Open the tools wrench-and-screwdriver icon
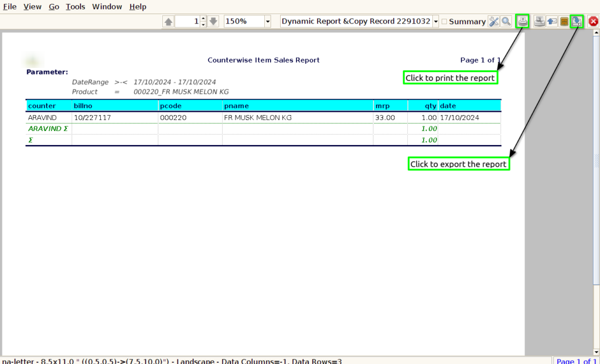Viewport: 600px width, 364px height. tap(494, 22)
